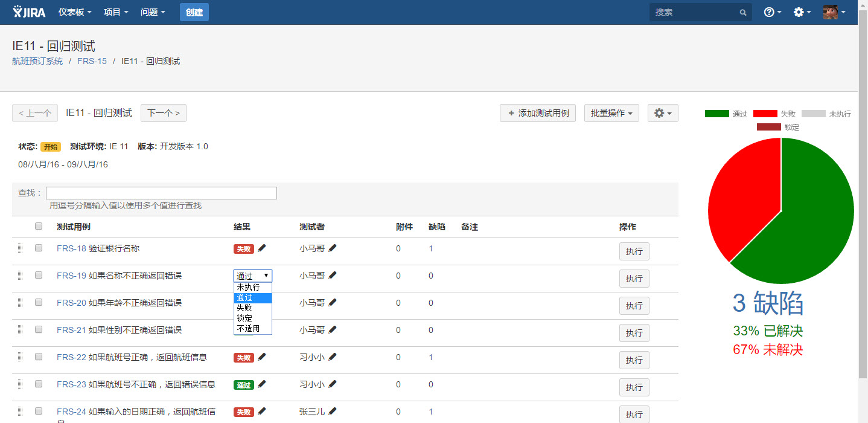This screenshot has height=423, width=868.
Task: Focus the header 搜索 search box
Action: [701, 12]
